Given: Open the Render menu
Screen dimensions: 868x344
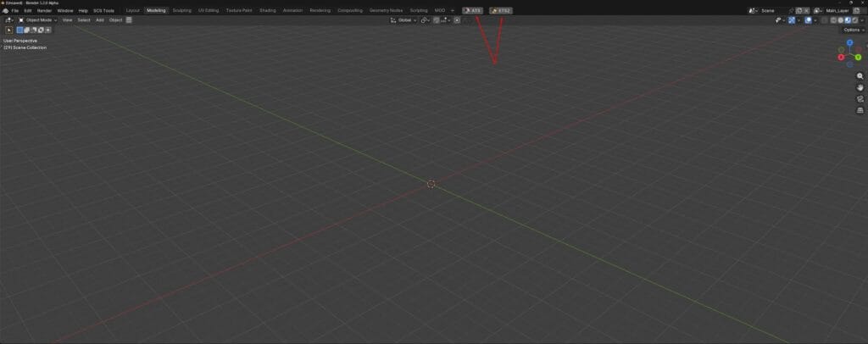Looking at the screenshot, I should (44, 10).
